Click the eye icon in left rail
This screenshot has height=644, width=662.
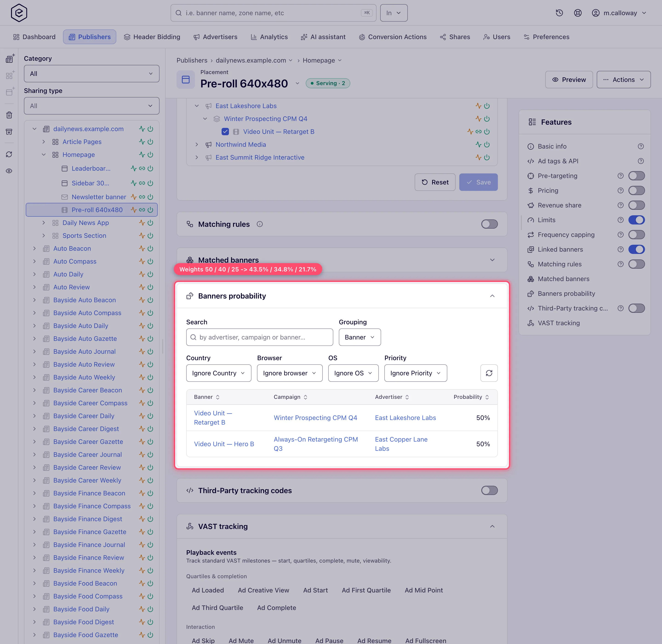(9, 171)
